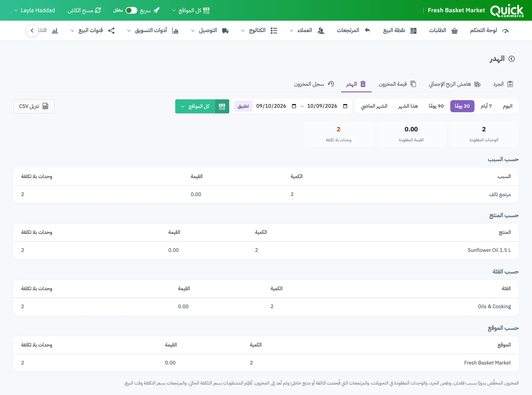Screen dimensions: 532x395
Task: Expand the catalog (الكتالوج) menu
Action: coord(259,31)
